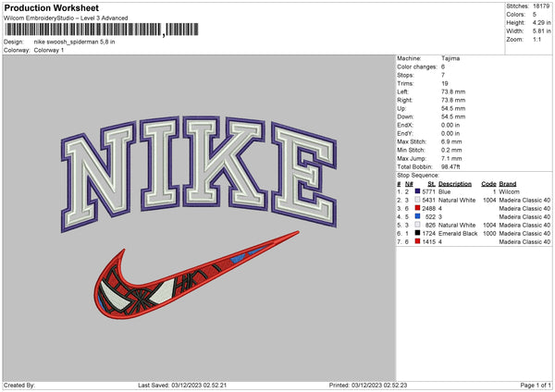
Task: Click the blue swatch beside 522 stitches
Action: coord(418,216)
